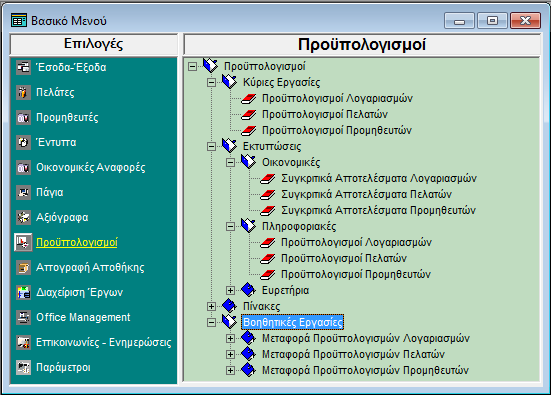The width and height of the screenshot is (551, 395).
Task: Click the Αξιόγραφα sidebar icon
Action: coord(23,217)
